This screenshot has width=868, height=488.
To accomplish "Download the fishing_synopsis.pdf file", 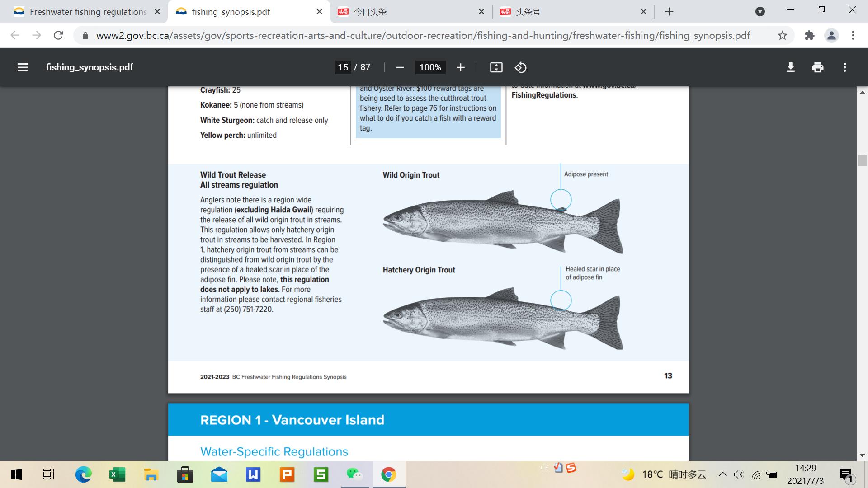I will tap(790, 67).
